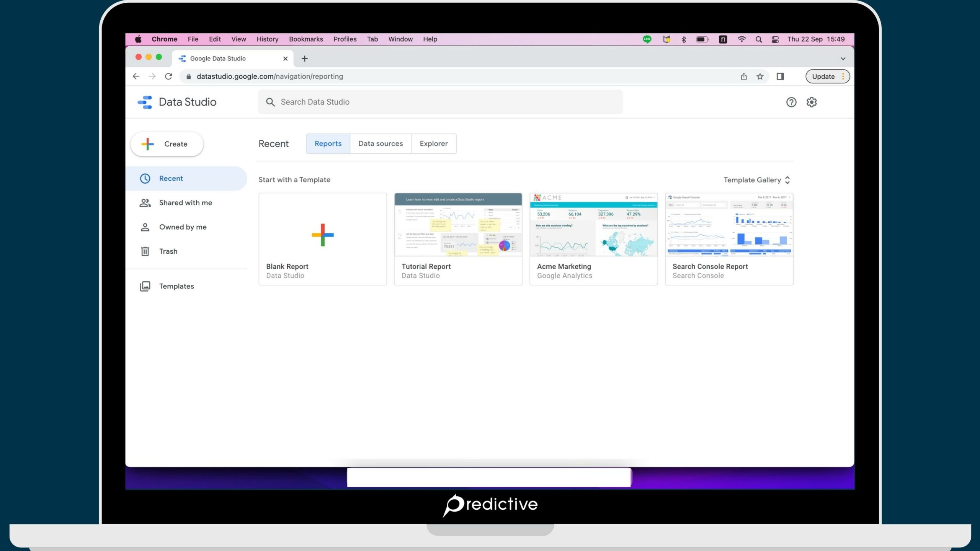This screenshot has width=980, height=551.
Task: Click the Templates image icon in sidebar
Action: [145, 286]
